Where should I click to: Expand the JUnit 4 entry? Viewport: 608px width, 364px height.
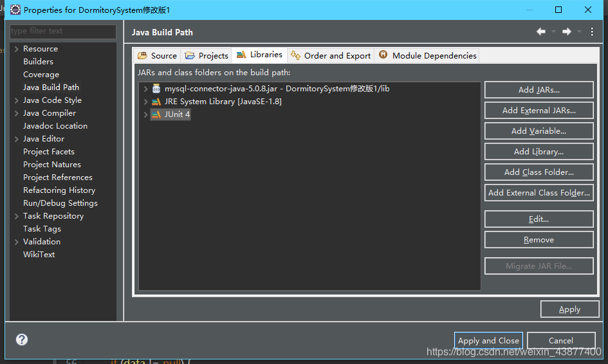coord(145,114)
